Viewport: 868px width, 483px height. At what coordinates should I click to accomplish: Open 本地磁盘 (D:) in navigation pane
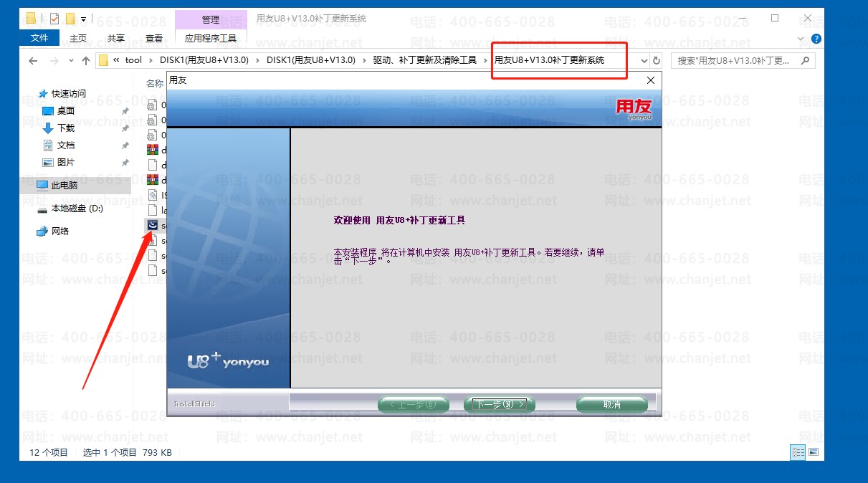click(77, 208)
